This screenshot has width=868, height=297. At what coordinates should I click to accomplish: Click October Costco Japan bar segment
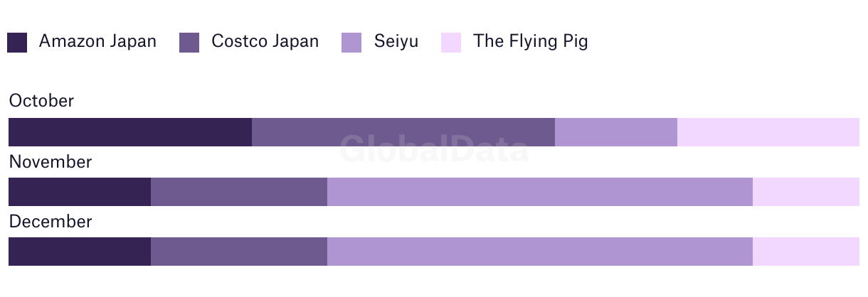(403, 132)
